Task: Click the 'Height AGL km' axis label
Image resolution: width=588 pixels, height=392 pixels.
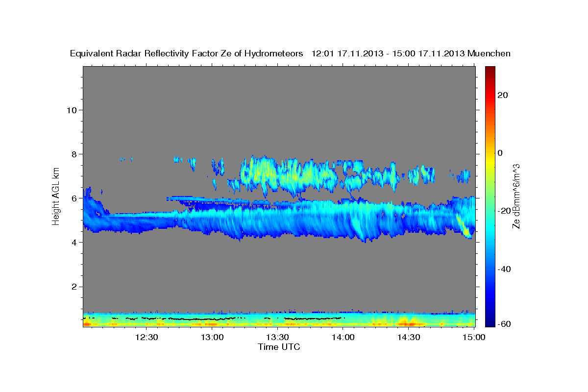Action: 56,196
